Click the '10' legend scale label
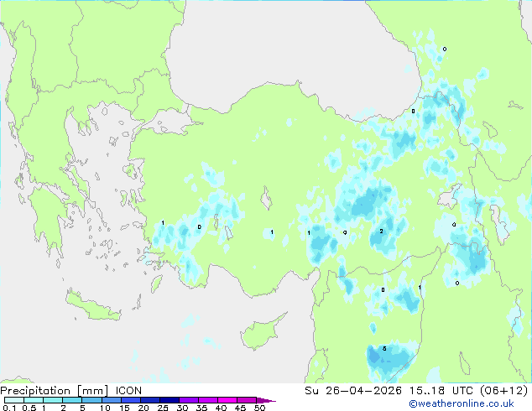532x411 pixels. coord(105,408)
